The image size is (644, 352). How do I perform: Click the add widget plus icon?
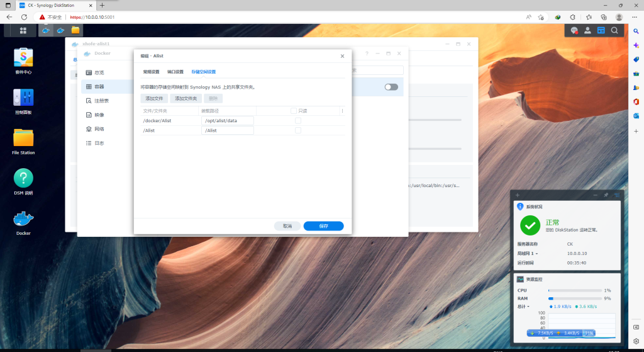tap(518, 195)
